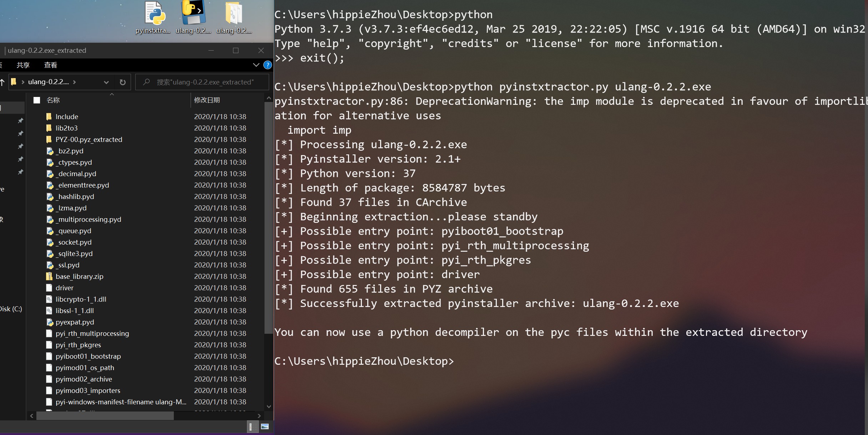Switch to details list view icon
This screenshot has width=868, height=435.
(x=251, y=426)
